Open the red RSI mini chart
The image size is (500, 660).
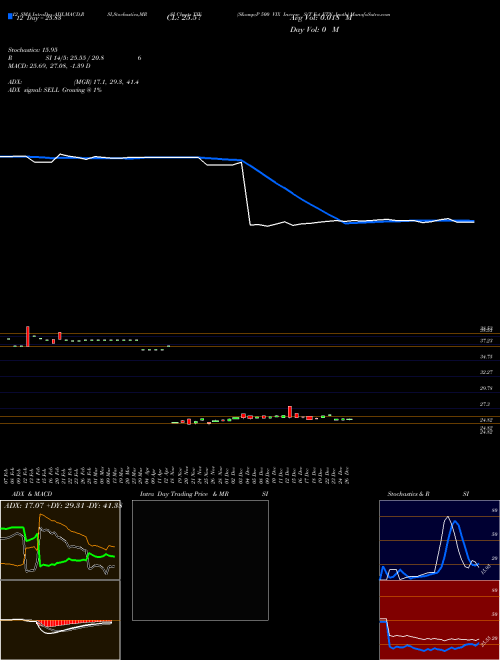439,620
